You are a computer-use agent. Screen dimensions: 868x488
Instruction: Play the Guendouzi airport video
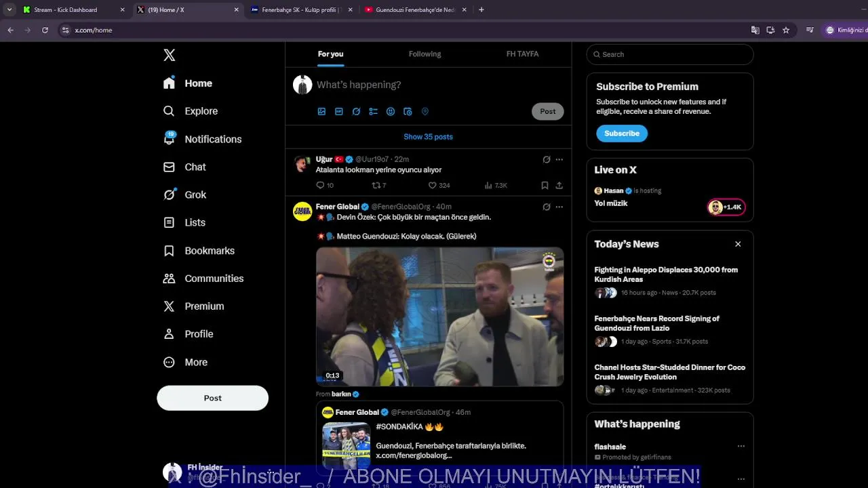tap(439, 317)
